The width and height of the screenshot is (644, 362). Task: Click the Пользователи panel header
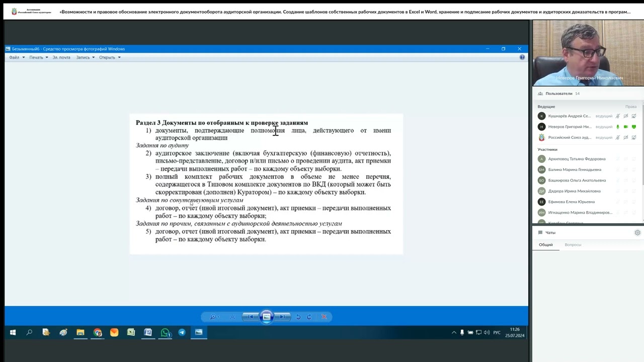[558, 94]
